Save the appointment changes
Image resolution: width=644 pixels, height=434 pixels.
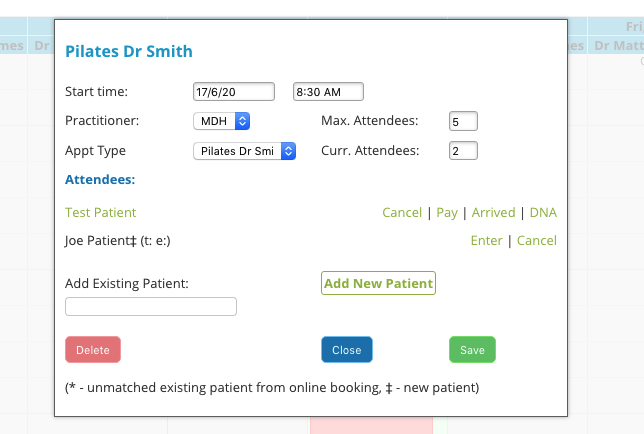click(x=472, y=349)
